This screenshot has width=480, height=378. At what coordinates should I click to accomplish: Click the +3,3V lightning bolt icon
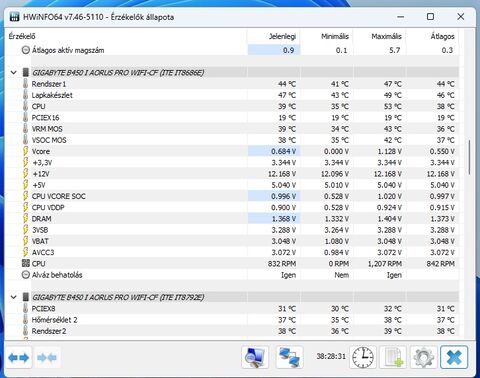pyautogui.click(x=25, y=162)
